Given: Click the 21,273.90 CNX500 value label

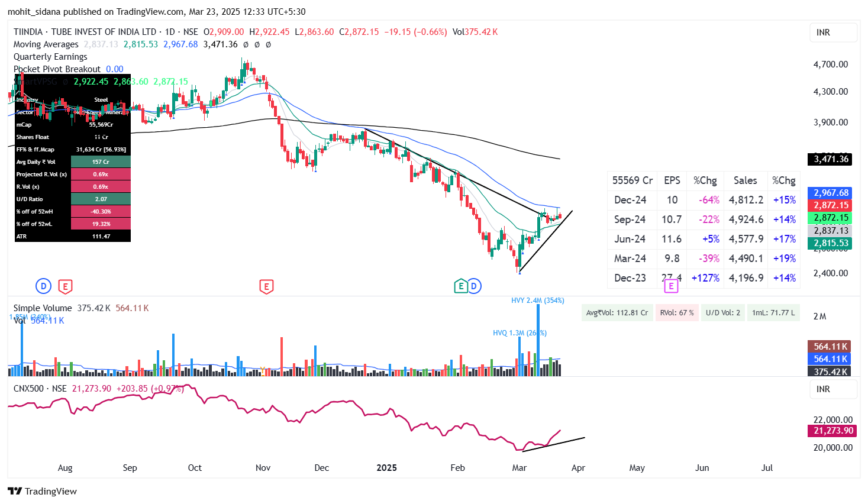Looking at the screenshot, I should click(832, 431).
